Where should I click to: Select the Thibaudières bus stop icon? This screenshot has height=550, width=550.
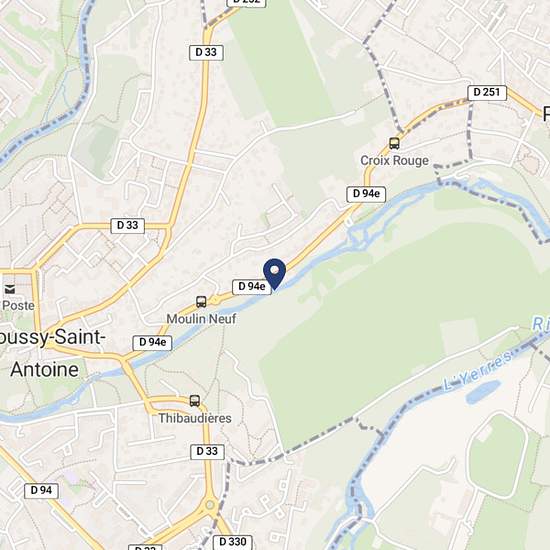(195, 401)
